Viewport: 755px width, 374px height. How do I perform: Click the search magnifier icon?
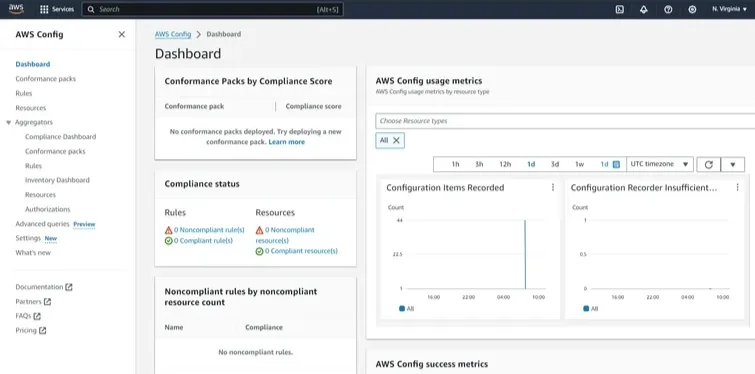pos(91,9)
